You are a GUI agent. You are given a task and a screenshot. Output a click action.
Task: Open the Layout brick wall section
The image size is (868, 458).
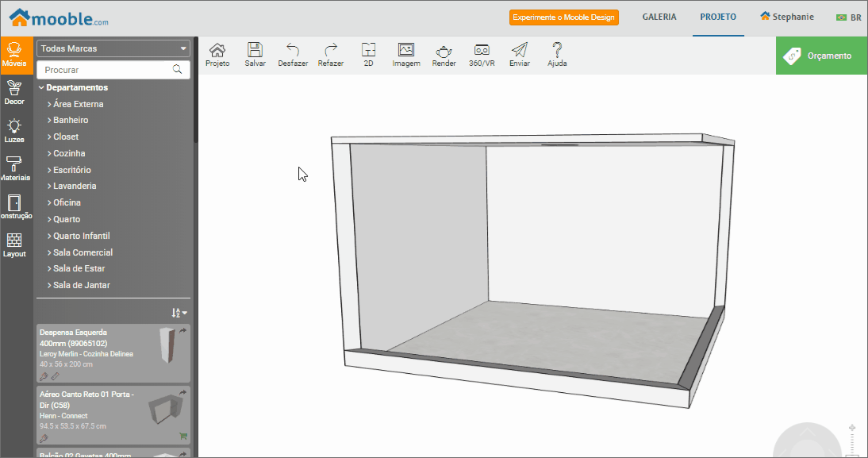tap(14, 245)
